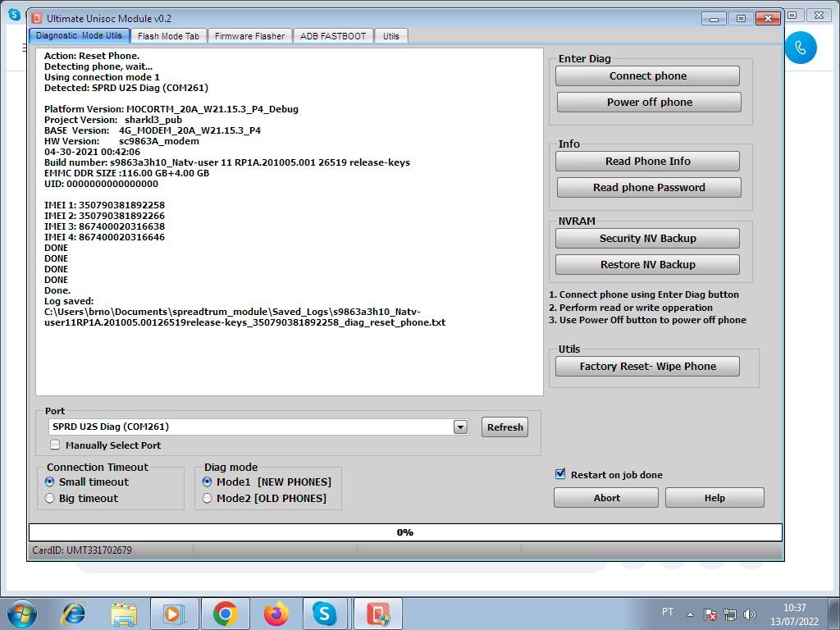Uncheck Restart on job done
Viewport: 840px width, 630px height.
[x=560, y=474]
